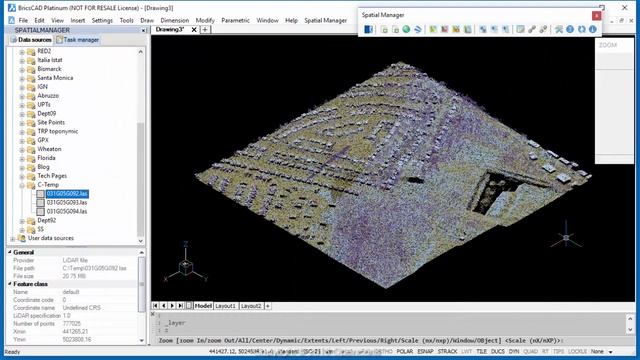Toggle TILE mode in status bar
The image size is (640, 360).
tap(482, 351)
